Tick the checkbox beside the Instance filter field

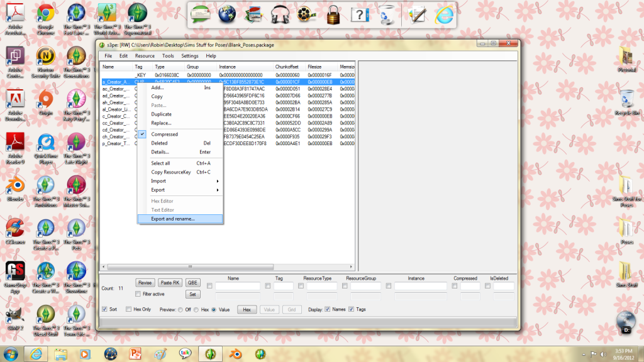coord(389,286)
